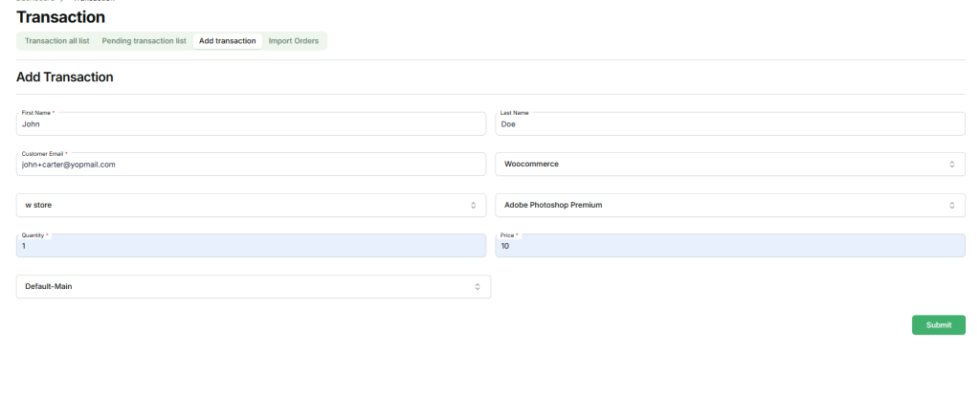This screenshot has width=980, height=399.
Task: Click the arrow icon beside Adobe Photoshop Premium
Action: coord(951,205)
